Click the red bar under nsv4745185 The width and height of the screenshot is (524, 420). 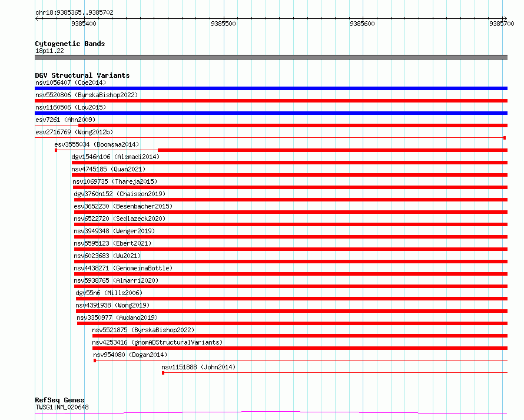tap(290, 175)
